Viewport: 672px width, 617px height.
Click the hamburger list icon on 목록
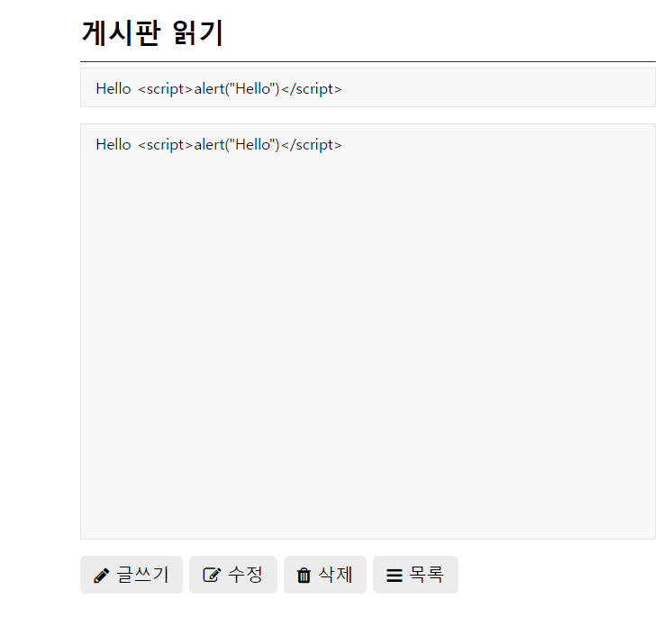(x=395, y=576)
